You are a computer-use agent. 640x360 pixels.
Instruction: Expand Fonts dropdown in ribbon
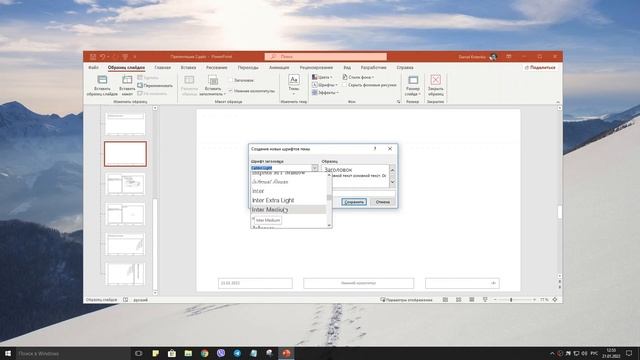point(325,85)
